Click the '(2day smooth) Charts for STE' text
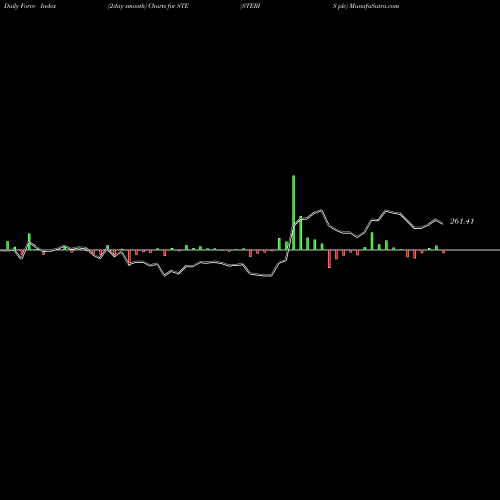Viewport: 500px width, 500px height. (x=148, y=6)
